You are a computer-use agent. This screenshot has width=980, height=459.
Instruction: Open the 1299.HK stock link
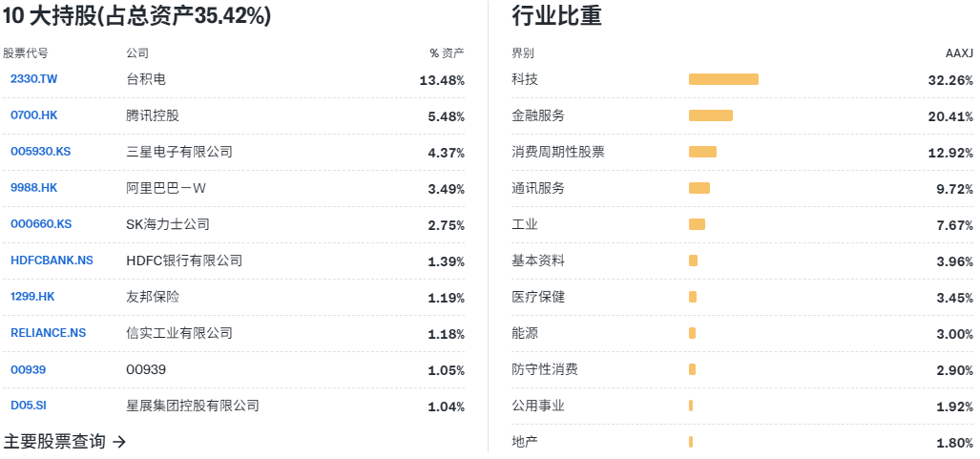tap(32, 297)
